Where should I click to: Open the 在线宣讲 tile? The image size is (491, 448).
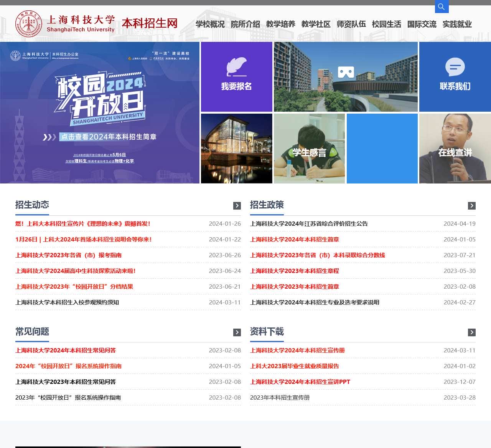coord(455,149)
